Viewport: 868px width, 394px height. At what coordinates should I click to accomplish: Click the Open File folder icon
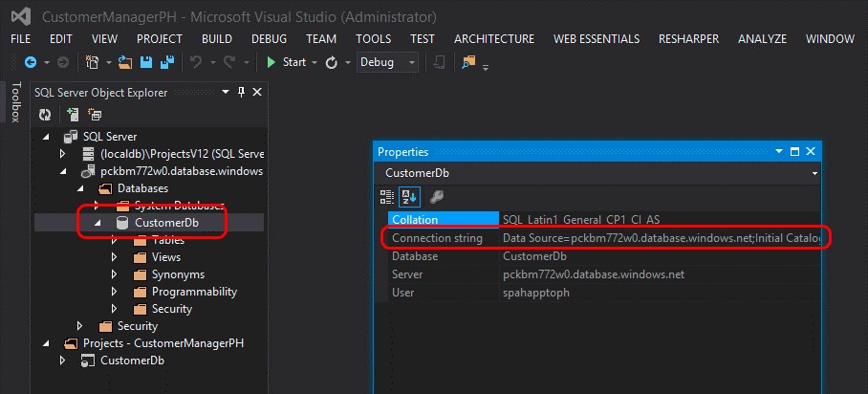point(125,62)
